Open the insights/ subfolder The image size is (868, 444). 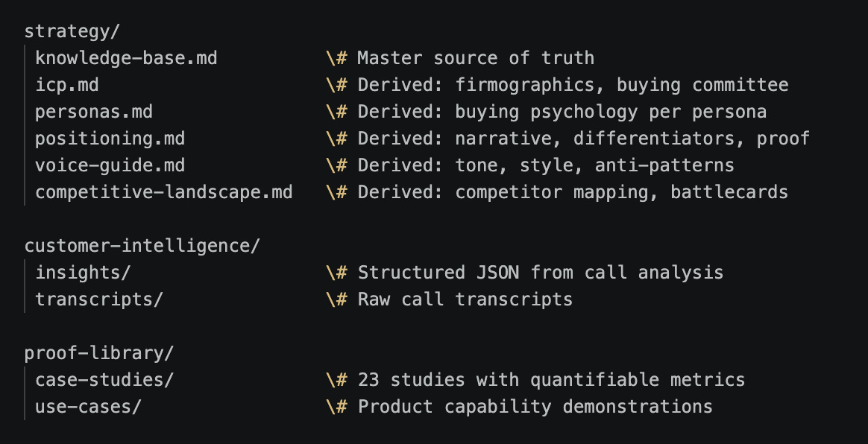83,273
